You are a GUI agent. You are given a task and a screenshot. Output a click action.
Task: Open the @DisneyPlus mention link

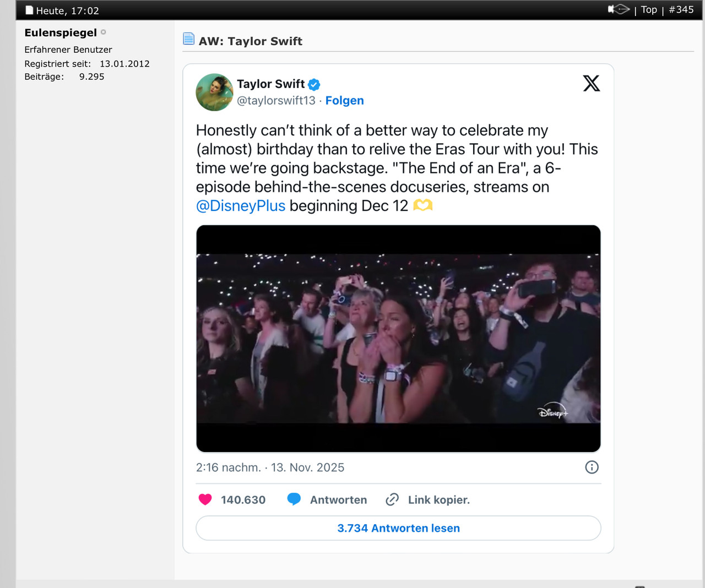click(241, 206)
